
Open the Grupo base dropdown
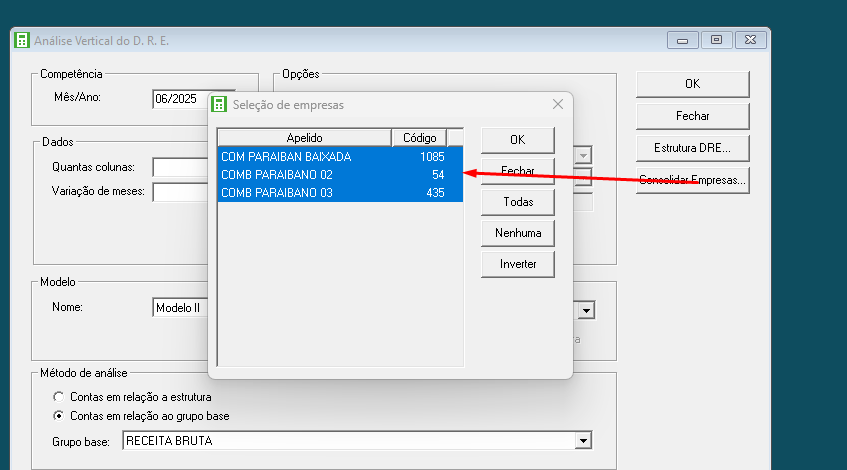583,441
